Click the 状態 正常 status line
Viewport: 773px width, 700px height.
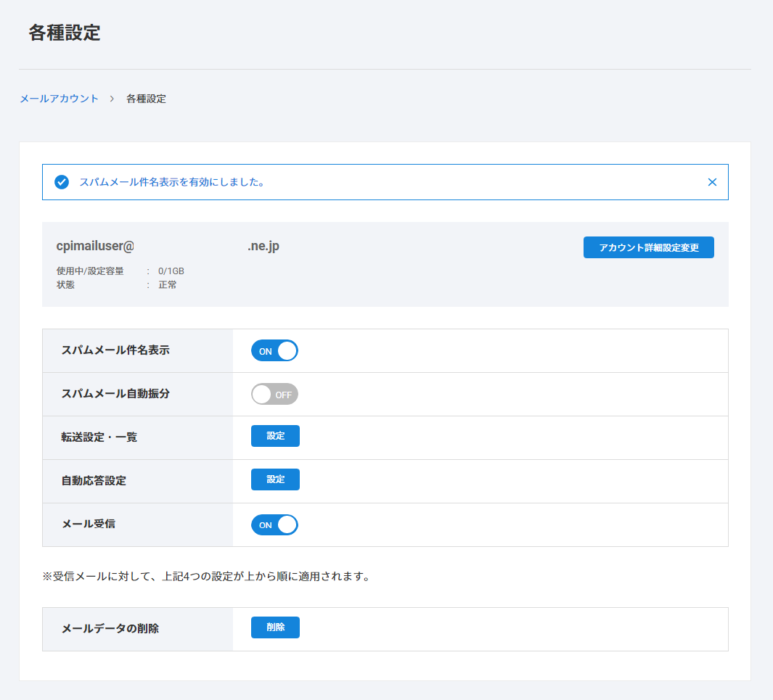tap(116, 284)
